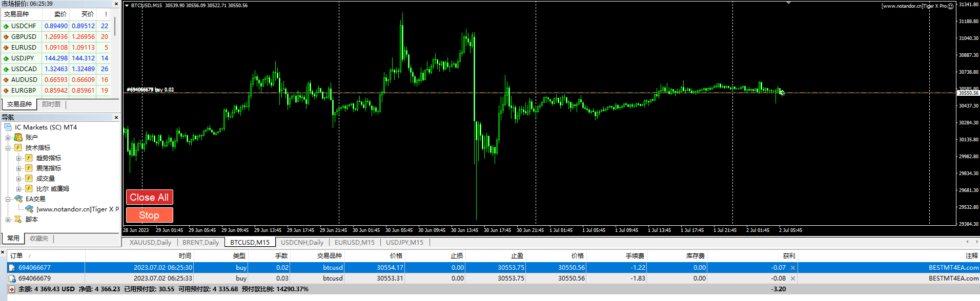Expand the 趋势指标 indicator folder
Screen dimensions: 980x301
(x=18, y=158)
